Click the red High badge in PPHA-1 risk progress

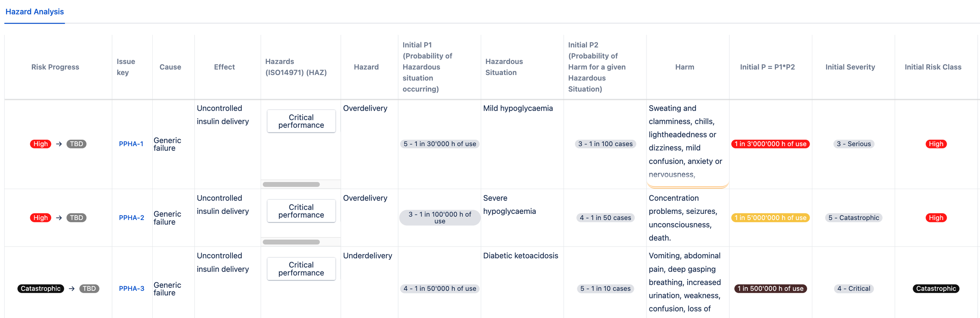41,144
